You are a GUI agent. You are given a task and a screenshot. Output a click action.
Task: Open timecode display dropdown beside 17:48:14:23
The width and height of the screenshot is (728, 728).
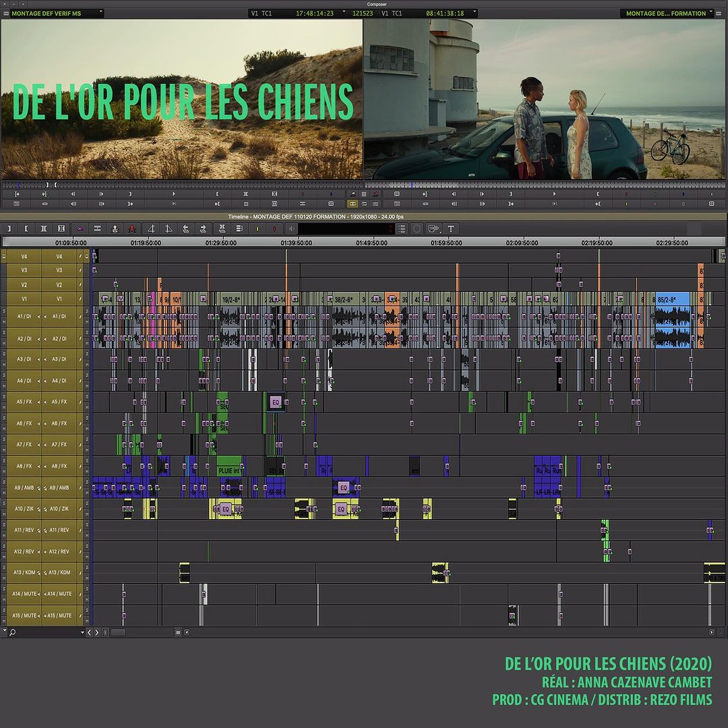[x=344, y=12]
